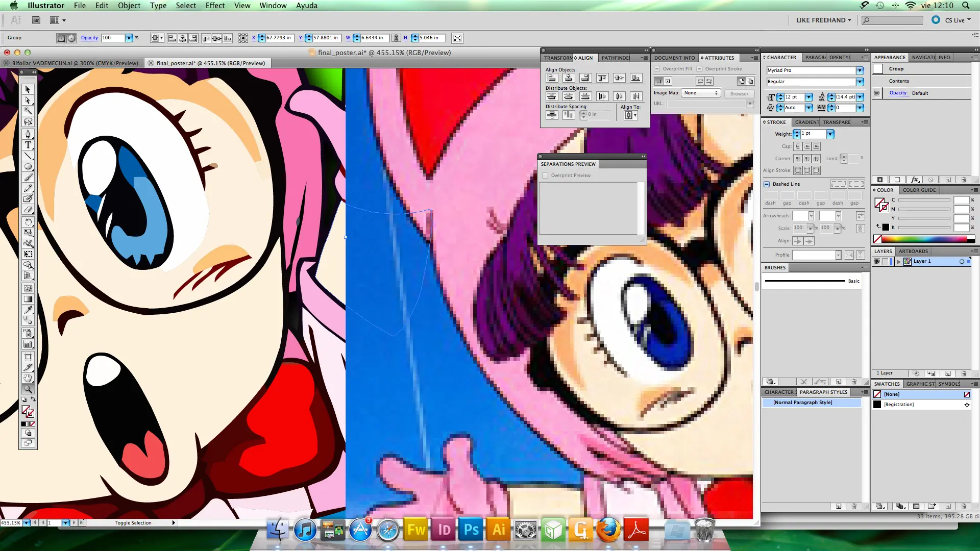Open InDesign from the Dock

444,530
